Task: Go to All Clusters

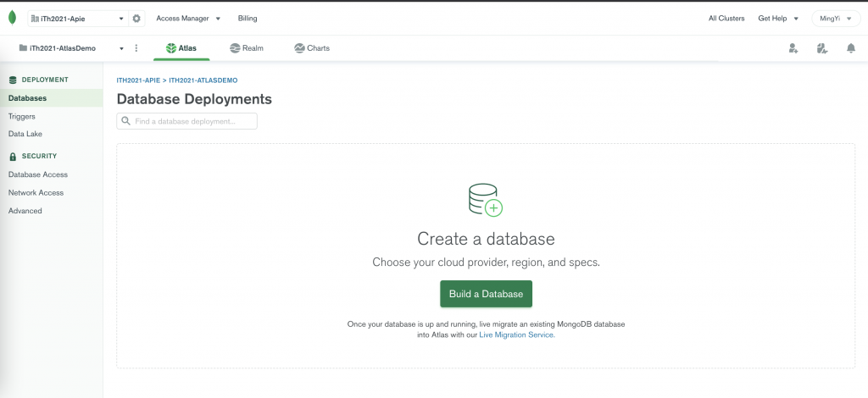Action: 726,18
